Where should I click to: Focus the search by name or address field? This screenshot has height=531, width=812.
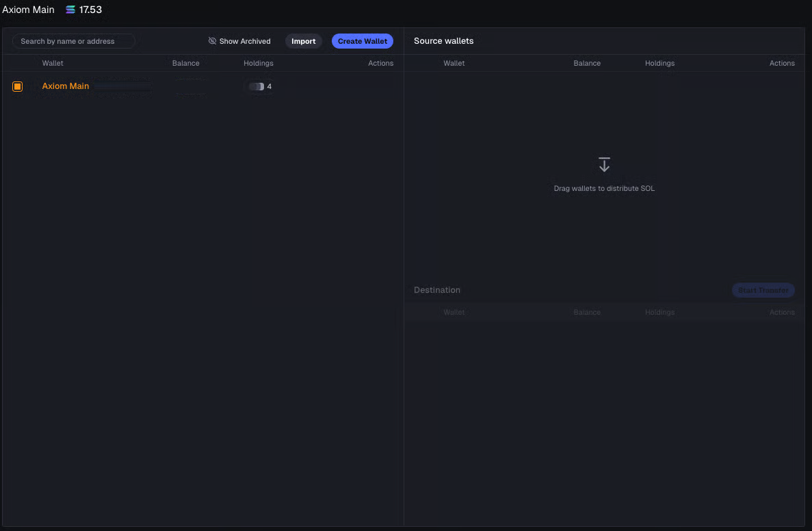coord(74,41)
